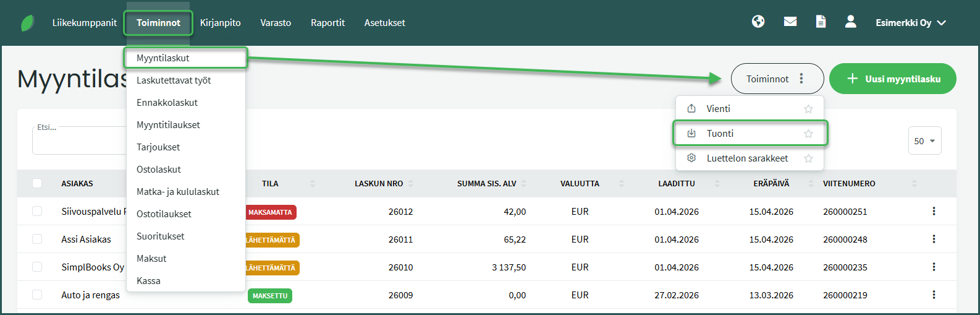Choose Vienti from actions menu
Viewport: 980px width, 315px height.
[x=750, y=108]
